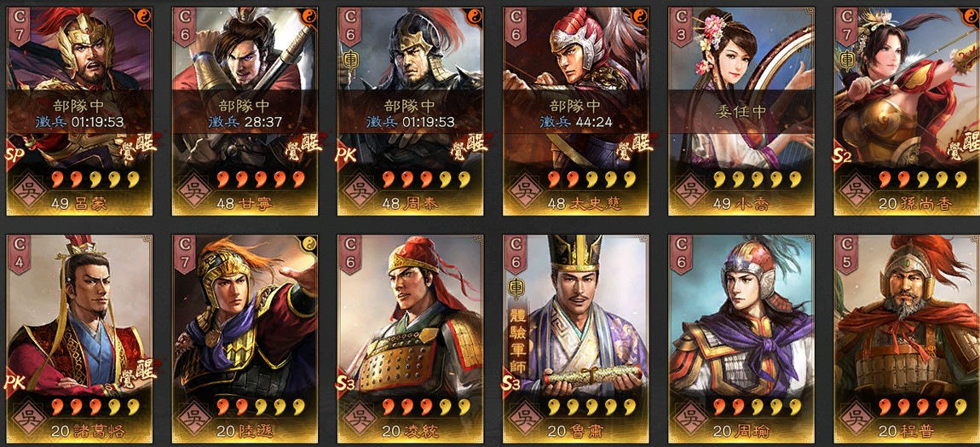This screenshot has width=980, height=447.
Task: Select the 凌統 general card
Action: [410, 340]
